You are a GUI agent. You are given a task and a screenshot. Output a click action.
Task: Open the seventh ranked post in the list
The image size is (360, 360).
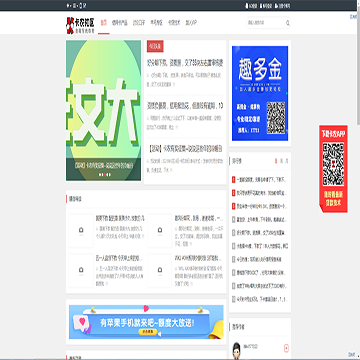point(259,259)
